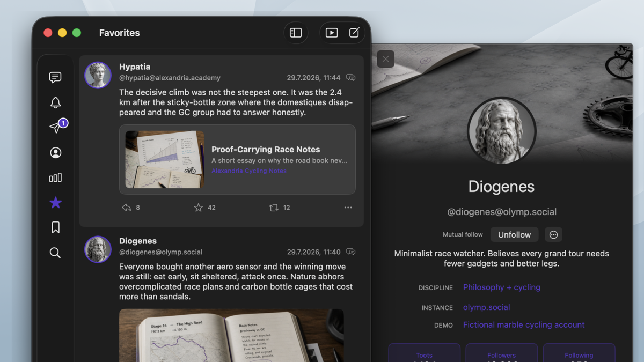Click the yellow minimize window button
Screen dimensions: 644x362
tap(62, 33)
